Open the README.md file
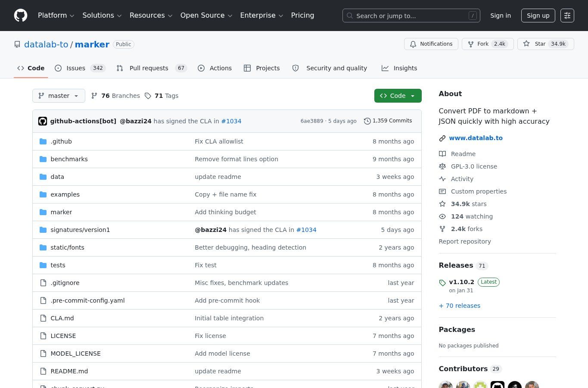This screenshot has height=388, width=588. point(69,371)
